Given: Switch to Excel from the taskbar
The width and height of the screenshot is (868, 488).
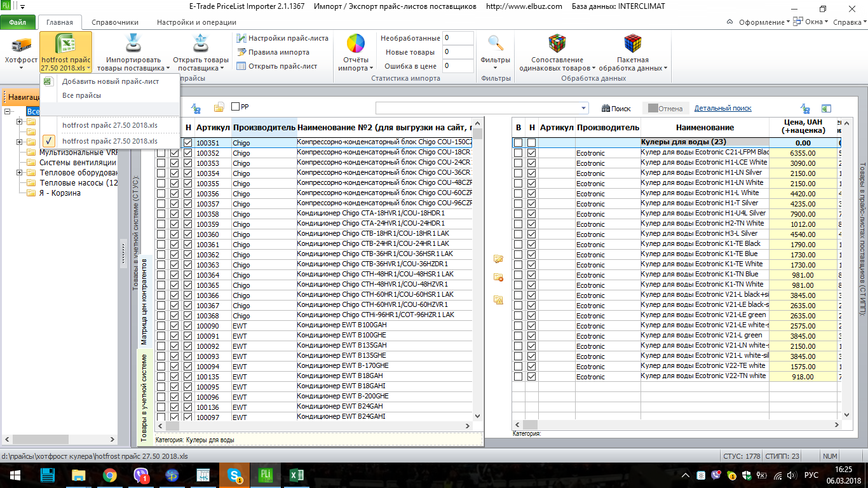Looking at the screenshot, I should (296, 475).
